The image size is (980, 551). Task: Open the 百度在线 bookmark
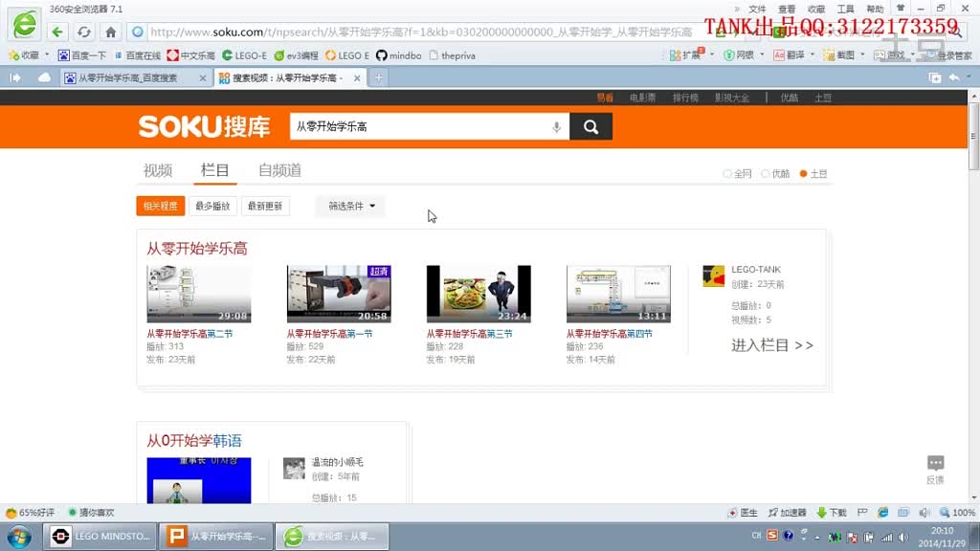pos(138,55)
